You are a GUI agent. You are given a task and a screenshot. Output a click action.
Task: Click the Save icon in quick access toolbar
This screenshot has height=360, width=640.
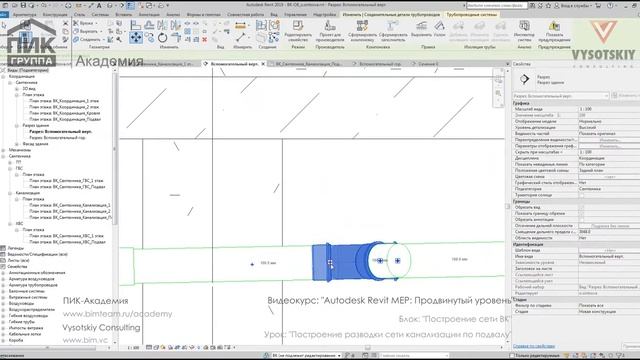[23, 6]
